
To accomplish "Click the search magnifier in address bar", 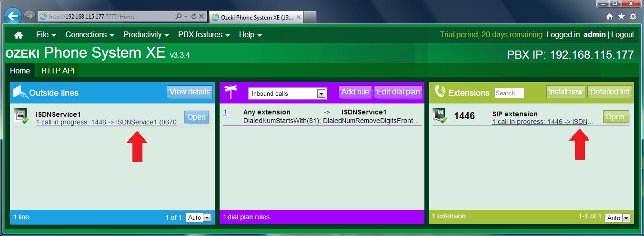I will point(179,16).
